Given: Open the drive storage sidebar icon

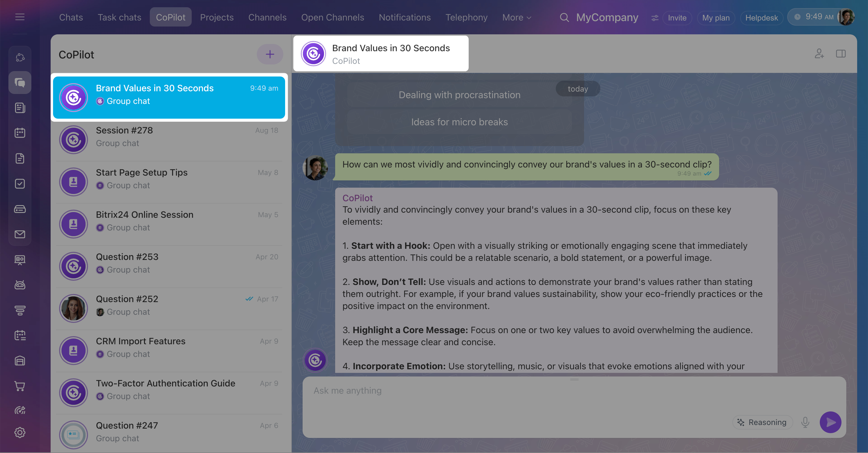Looking at the screenshot, I should (20, 209).
